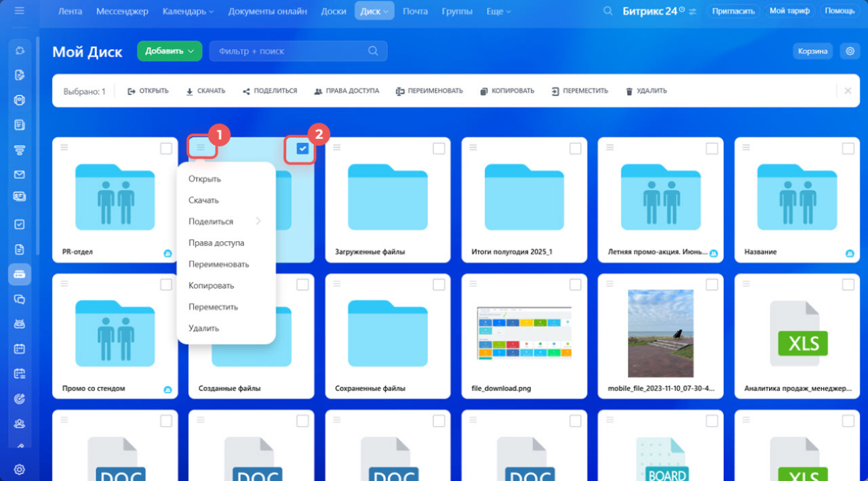Open the CRM funnel icon in sidebar
Viewport: 868px width, 481px height.
(x=20, y=150)
